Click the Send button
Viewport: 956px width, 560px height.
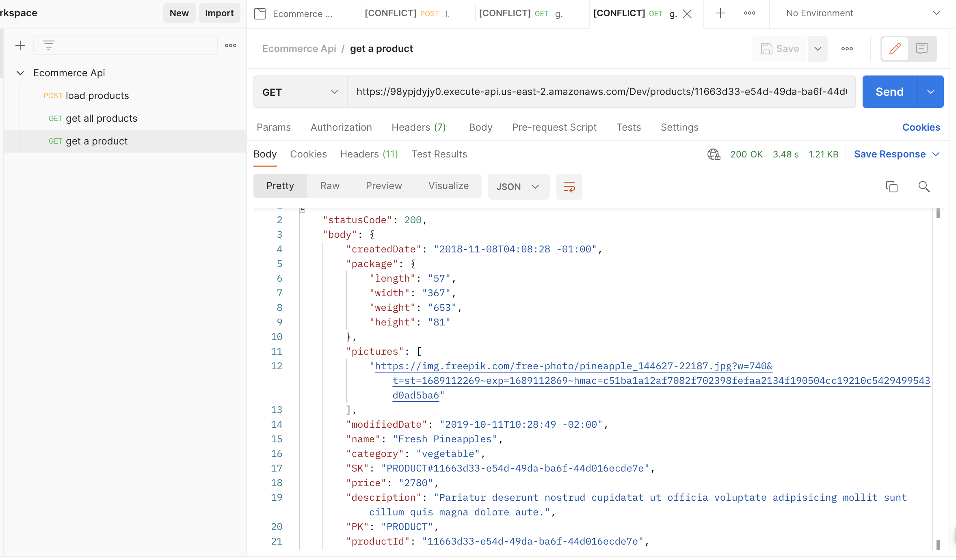pos(889,92)
